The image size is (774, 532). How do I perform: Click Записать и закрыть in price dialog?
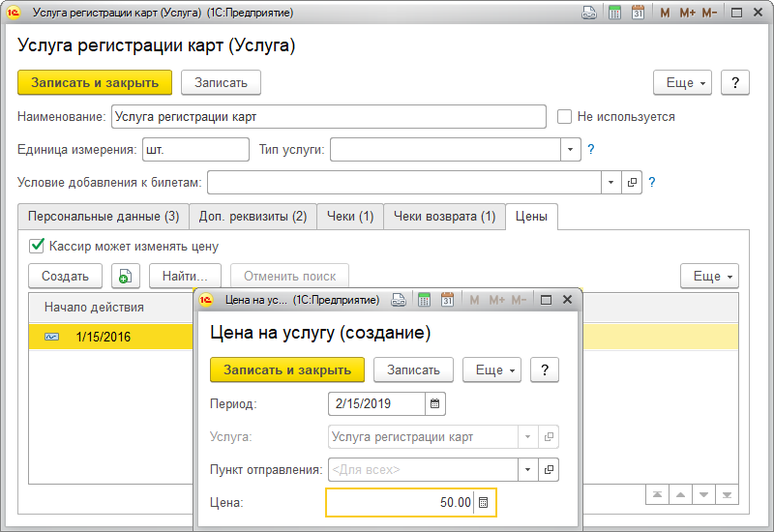click(287, 369)
